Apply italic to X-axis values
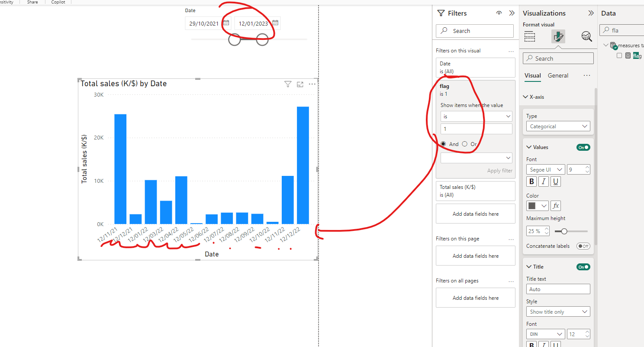 544,182
